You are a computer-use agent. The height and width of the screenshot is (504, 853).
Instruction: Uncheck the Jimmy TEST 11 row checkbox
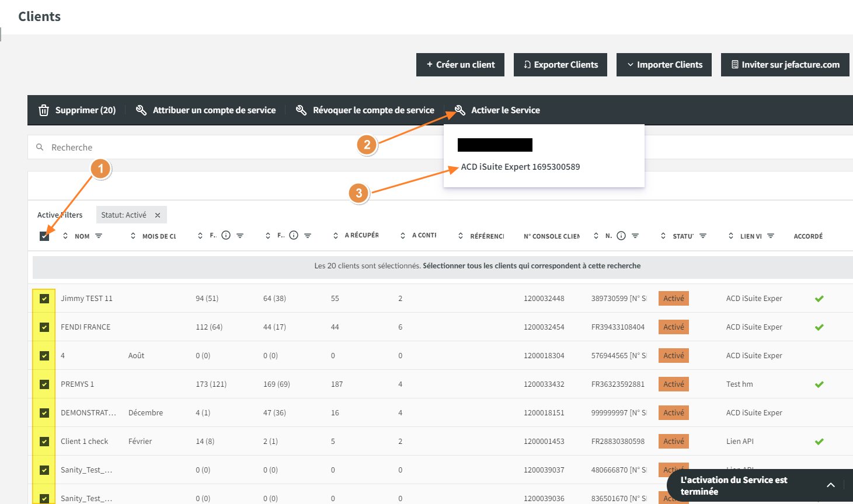pos(44,299)
